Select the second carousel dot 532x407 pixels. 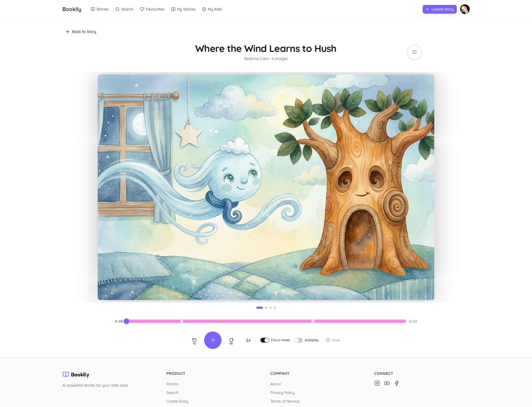pos(266,307)
